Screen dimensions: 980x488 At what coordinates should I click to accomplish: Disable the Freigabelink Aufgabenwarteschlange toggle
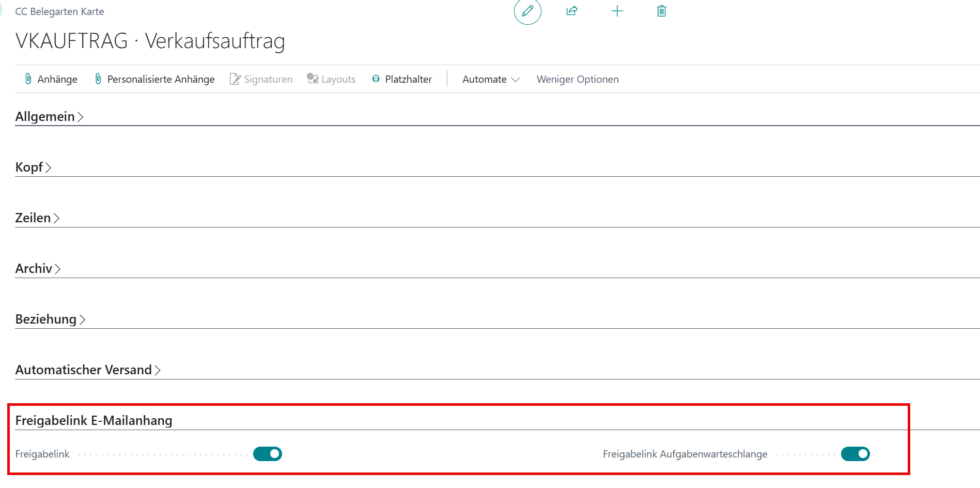tap(855, 454)
